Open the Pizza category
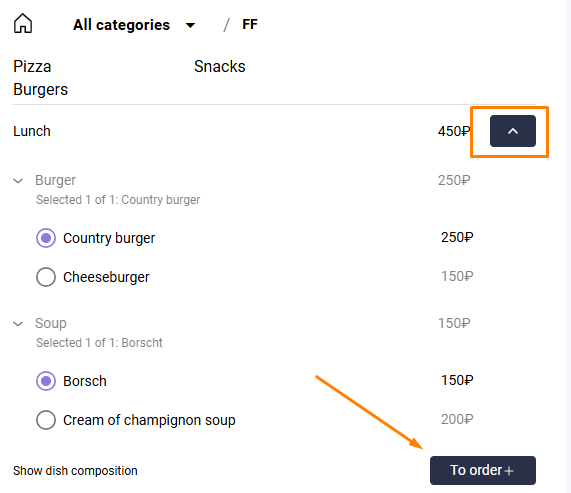 32,67
